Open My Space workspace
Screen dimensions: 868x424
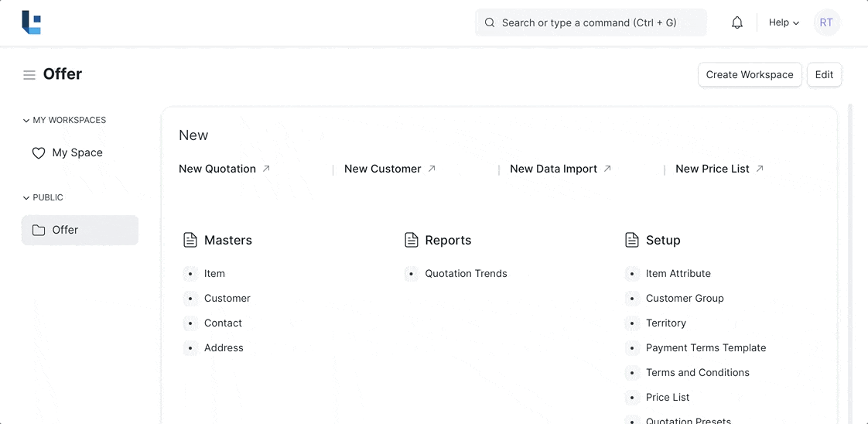pyautogui.click(x=77, y=153)
